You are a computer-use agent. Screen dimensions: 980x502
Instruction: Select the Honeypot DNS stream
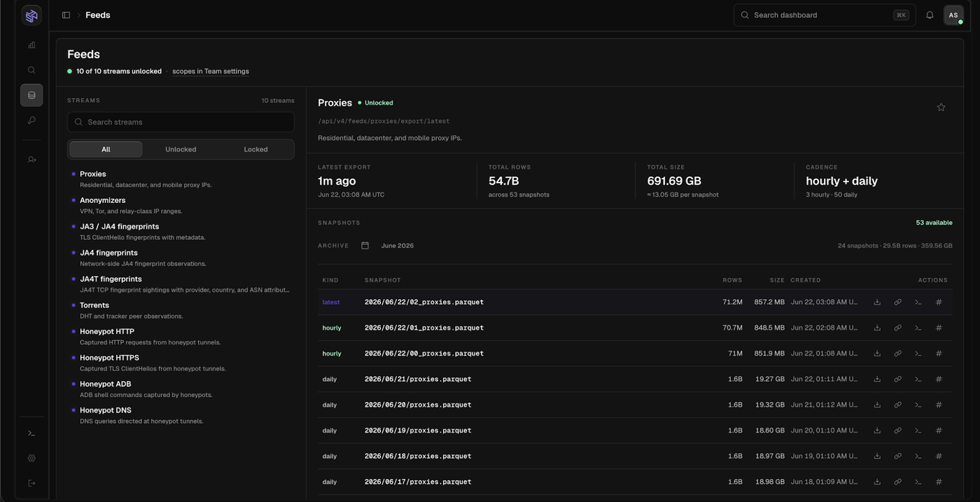(181, 415)
